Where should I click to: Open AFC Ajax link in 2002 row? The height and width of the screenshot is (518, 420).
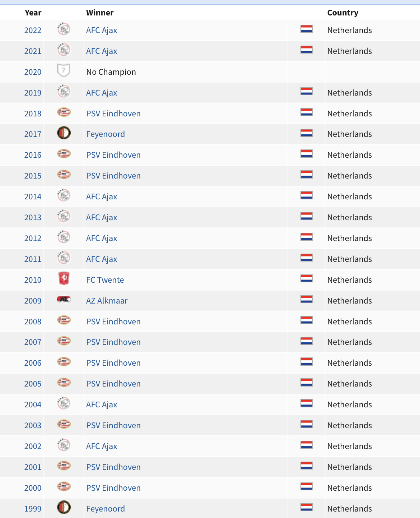pyautogui.click(x=102, y=446)
